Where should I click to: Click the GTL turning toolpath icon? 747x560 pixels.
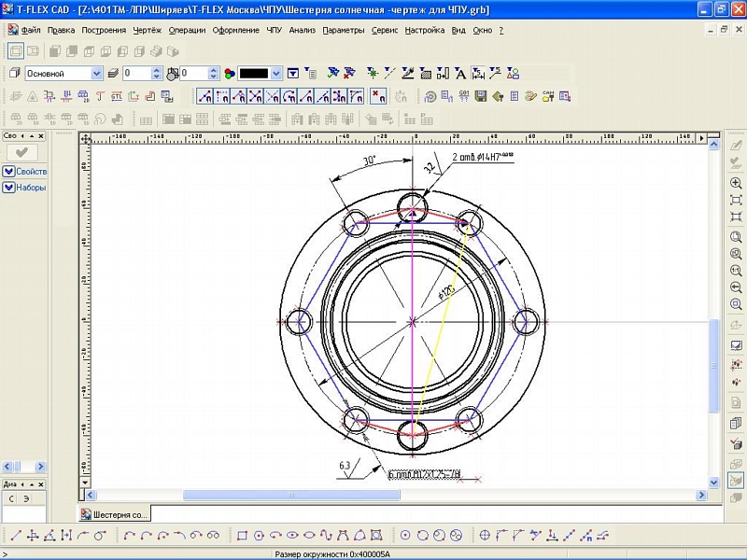[x=117, y=97]
